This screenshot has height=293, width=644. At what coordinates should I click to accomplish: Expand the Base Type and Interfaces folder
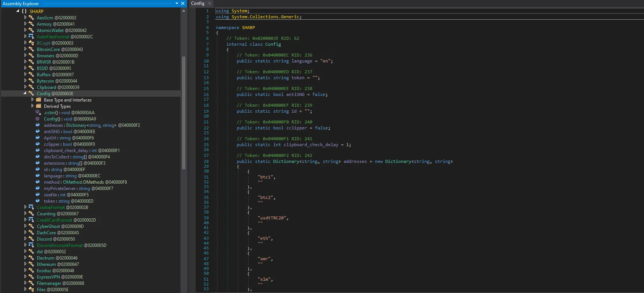(32, 100)
